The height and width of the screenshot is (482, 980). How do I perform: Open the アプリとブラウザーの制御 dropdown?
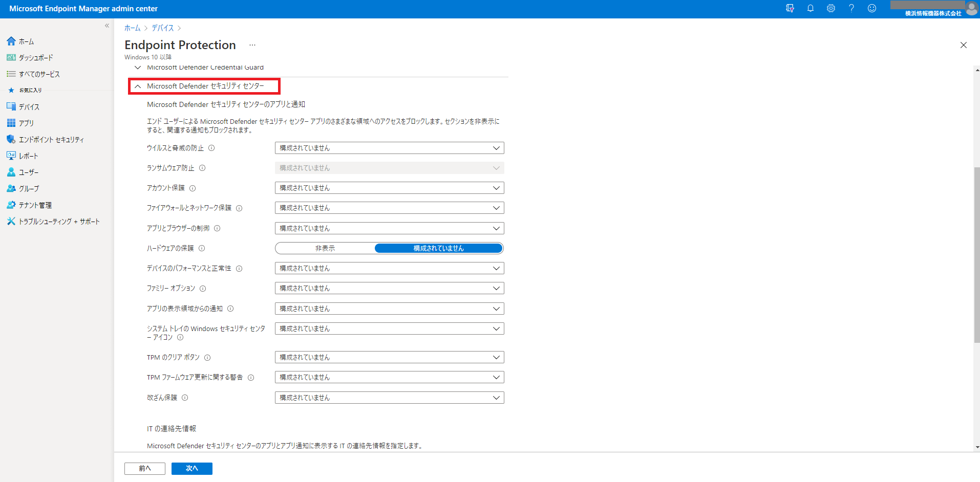[390, 228]
